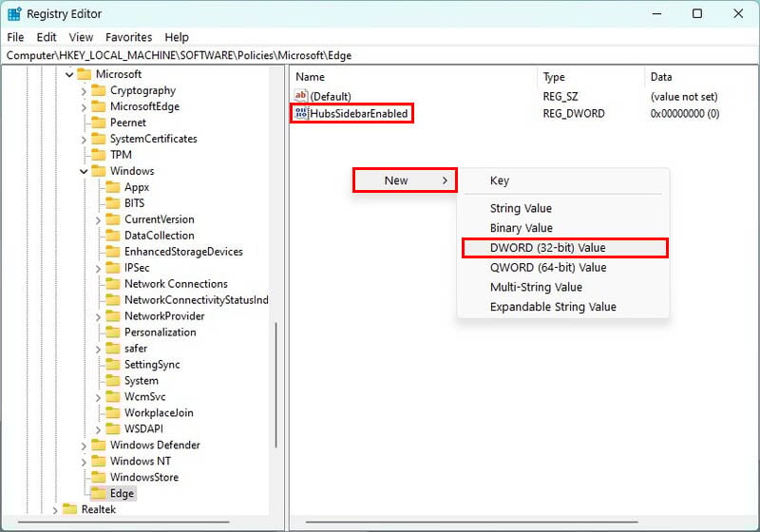Open the View menu
This screenshot has height=532, width=760.
81,37
